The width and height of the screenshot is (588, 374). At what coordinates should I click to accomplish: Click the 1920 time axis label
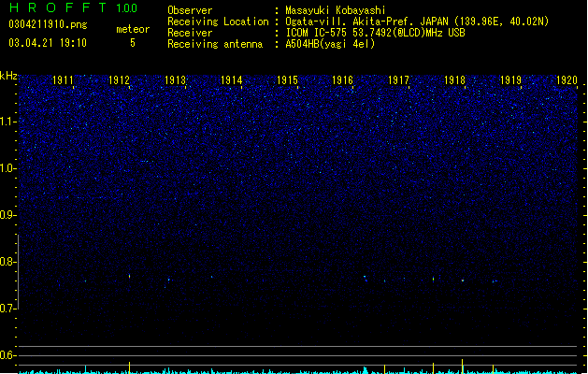coord(566,80)
